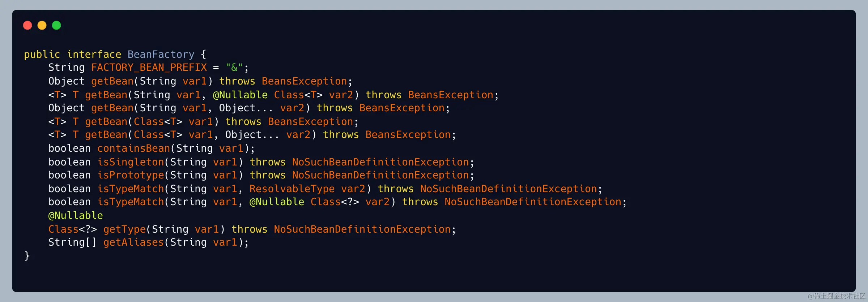Click the String[] return type of getAliases
868x302 pixels.
pos(72,242)
